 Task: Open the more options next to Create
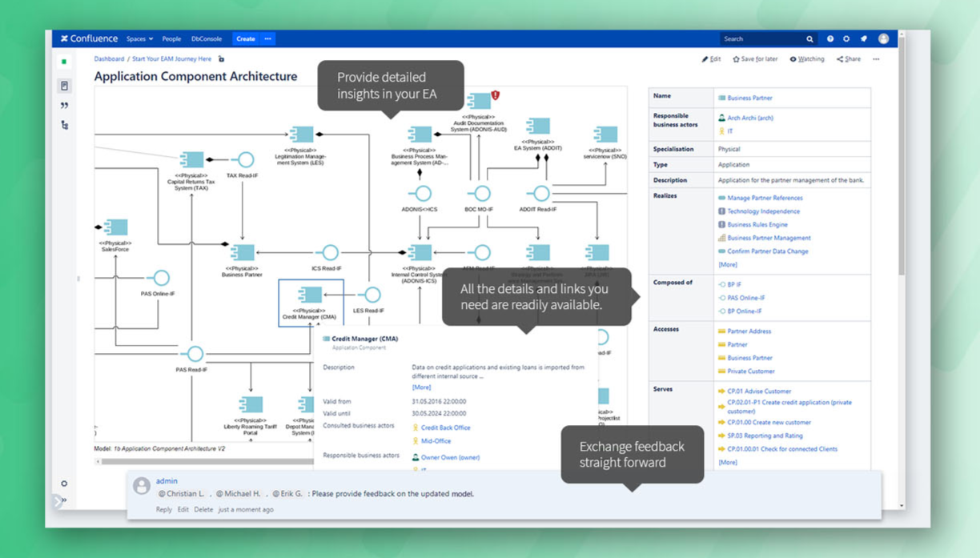click(268, 38)
